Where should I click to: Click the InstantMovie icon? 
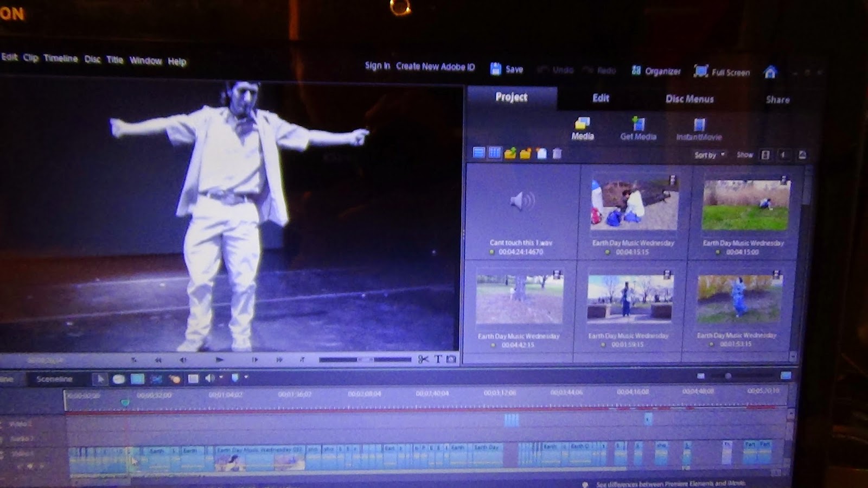tap(699, 130)
